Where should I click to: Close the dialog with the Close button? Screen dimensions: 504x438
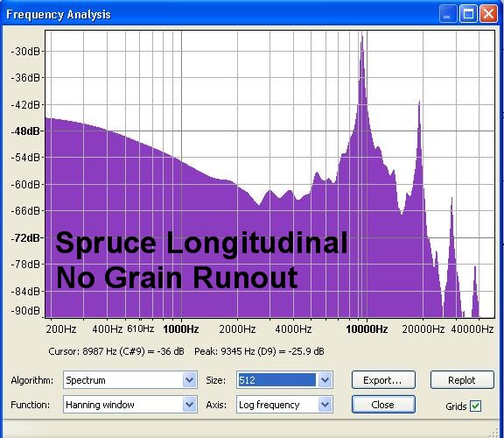click(x=383, y=404)
